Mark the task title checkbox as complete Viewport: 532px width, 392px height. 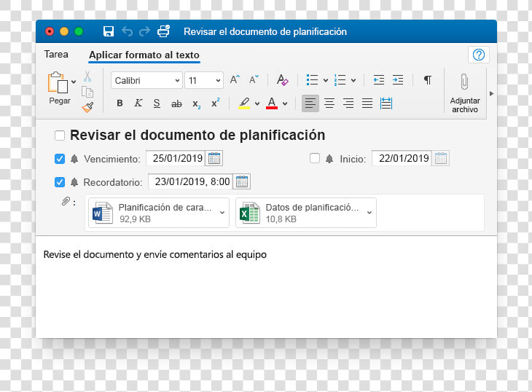[60, 136]
